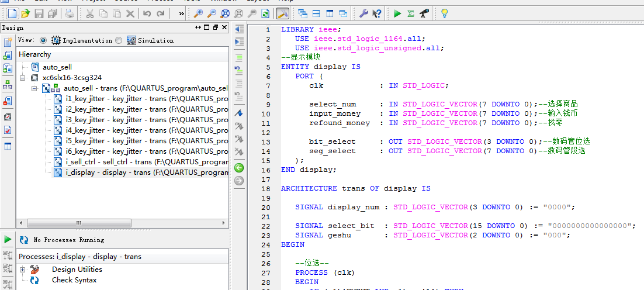Float the Design panel
This screenshot has height=290, width=644.
pyautogui.click(x=215, y=27)
